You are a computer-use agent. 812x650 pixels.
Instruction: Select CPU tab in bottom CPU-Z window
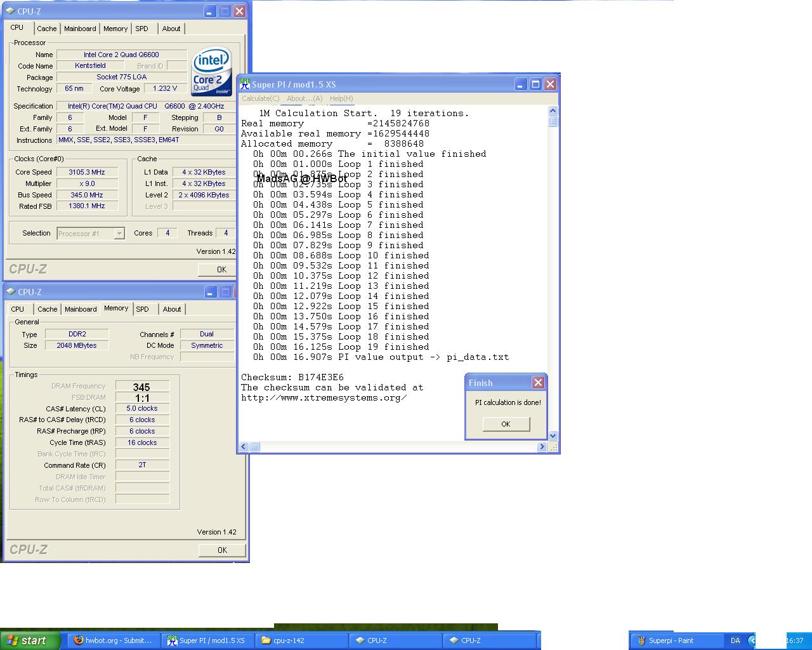[18, 309]
